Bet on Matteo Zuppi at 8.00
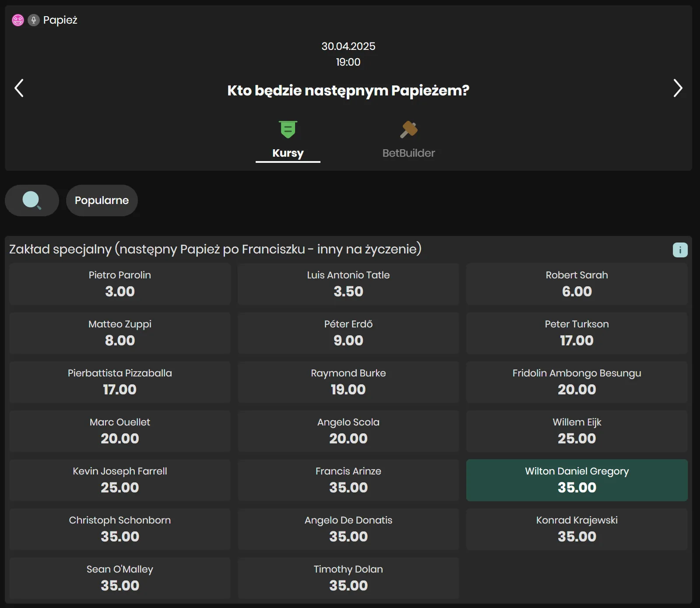The width and height of the screenshot is (700, 608). click(120, 333)
